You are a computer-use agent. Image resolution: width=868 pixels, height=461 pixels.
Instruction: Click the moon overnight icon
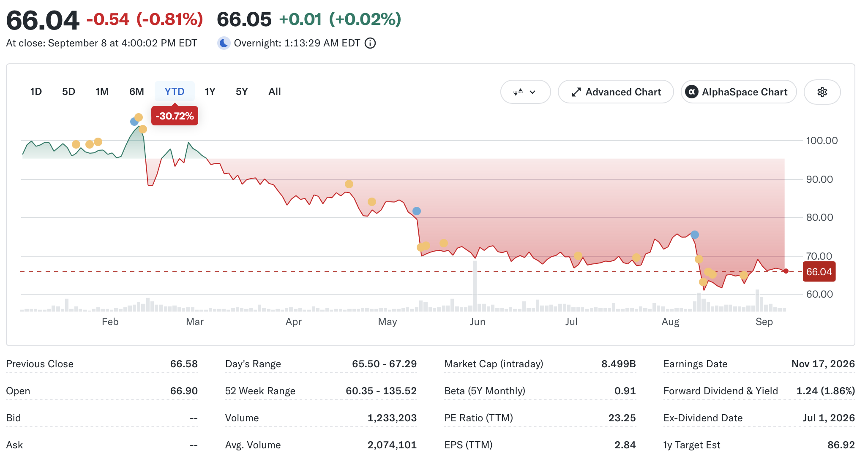coord(224,43)
